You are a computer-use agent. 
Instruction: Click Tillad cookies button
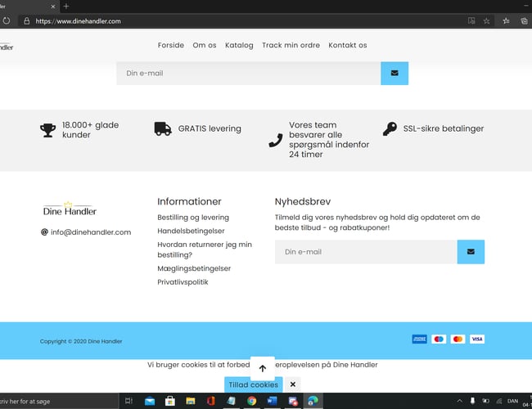pos(253,384)
